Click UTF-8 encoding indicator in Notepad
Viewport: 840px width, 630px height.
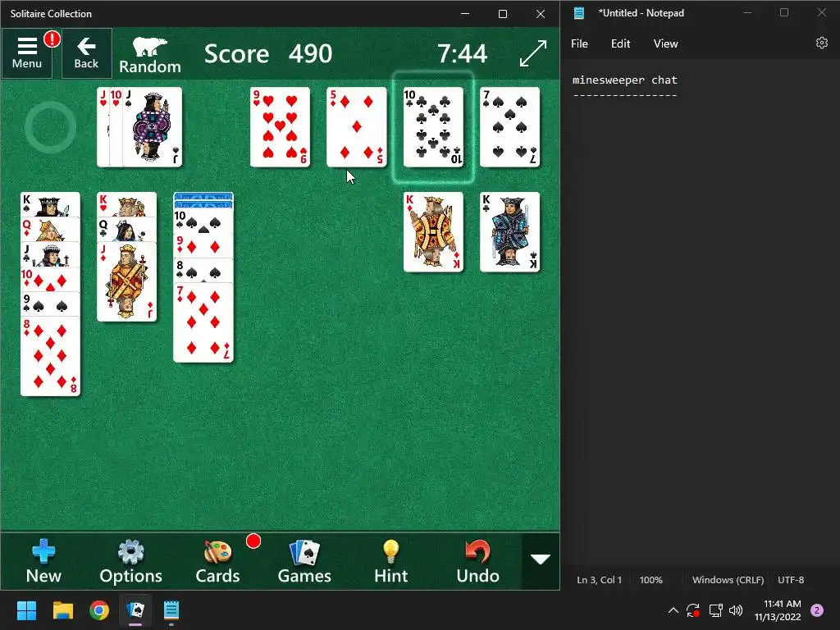(791, 580)
